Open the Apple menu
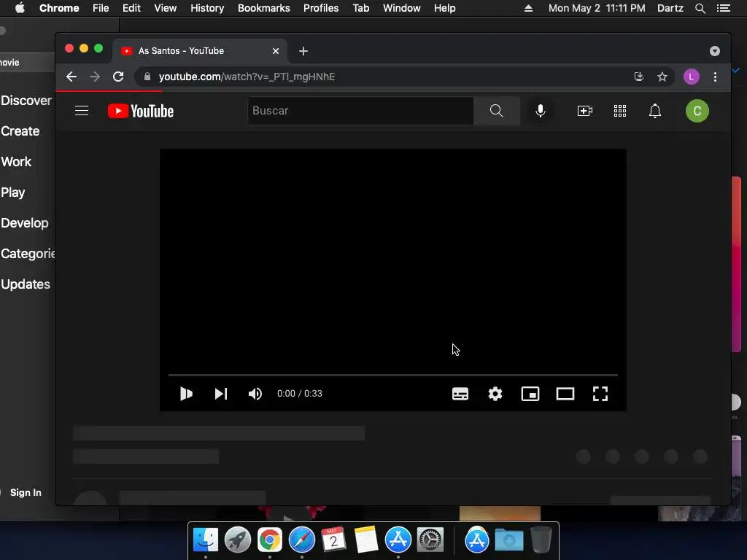Image resolution: width=747 pixels, height=560 pixels. tap(20, 8)
